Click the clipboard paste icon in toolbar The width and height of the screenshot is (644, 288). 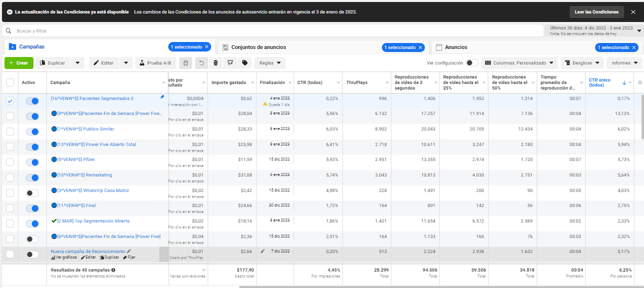coord(186,63)
